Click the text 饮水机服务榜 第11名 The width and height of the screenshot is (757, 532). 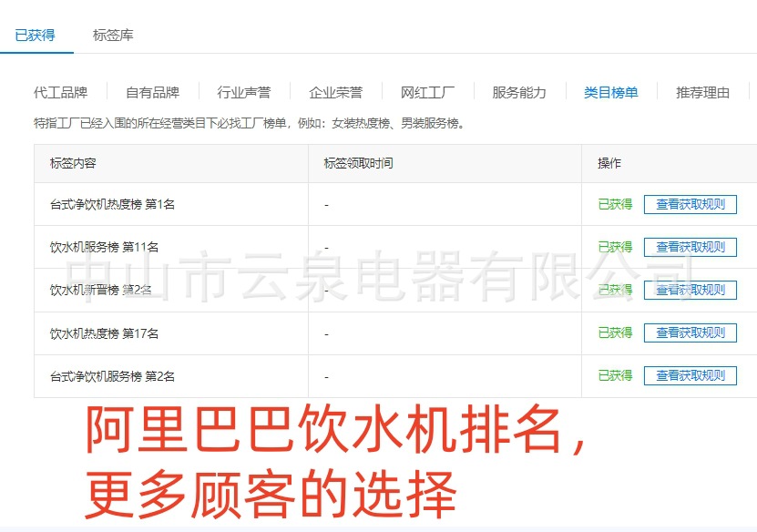(104, 247)
